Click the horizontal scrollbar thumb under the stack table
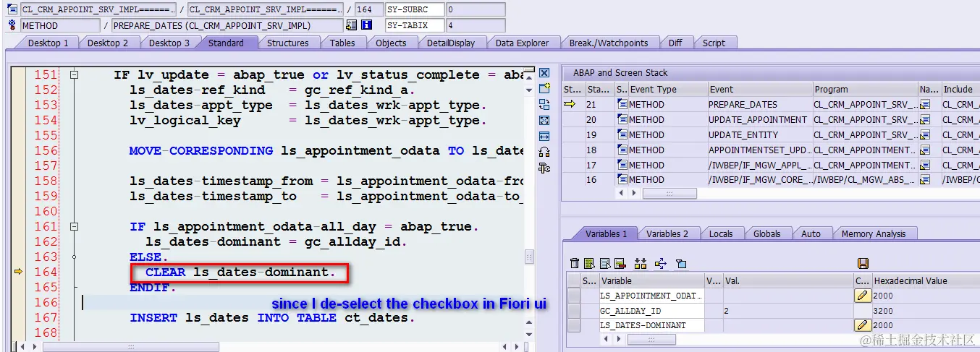The width and height of the screenshot is (980, 352). tap(669, 194)
